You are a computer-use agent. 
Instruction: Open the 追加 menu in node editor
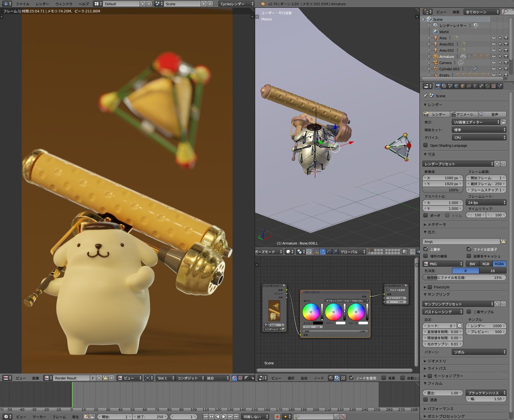304,378
